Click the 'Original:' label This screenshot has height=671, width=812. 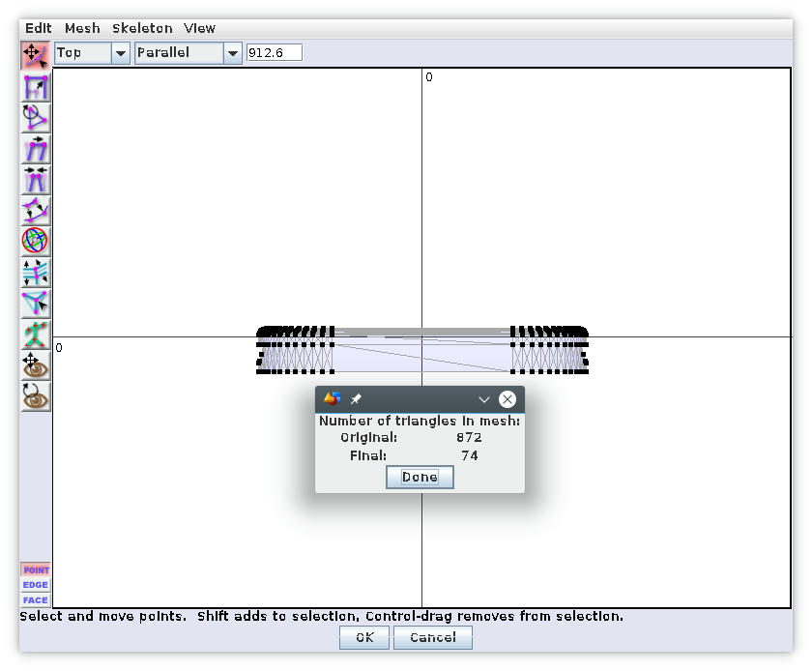coord(368,437)
